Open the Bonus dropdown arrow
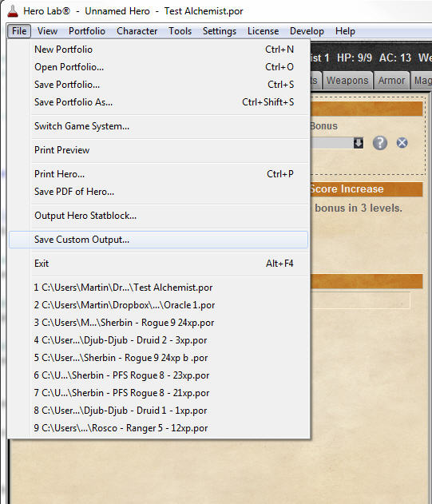The height and width of the screenshot is (504, 432). pos(359,143)
